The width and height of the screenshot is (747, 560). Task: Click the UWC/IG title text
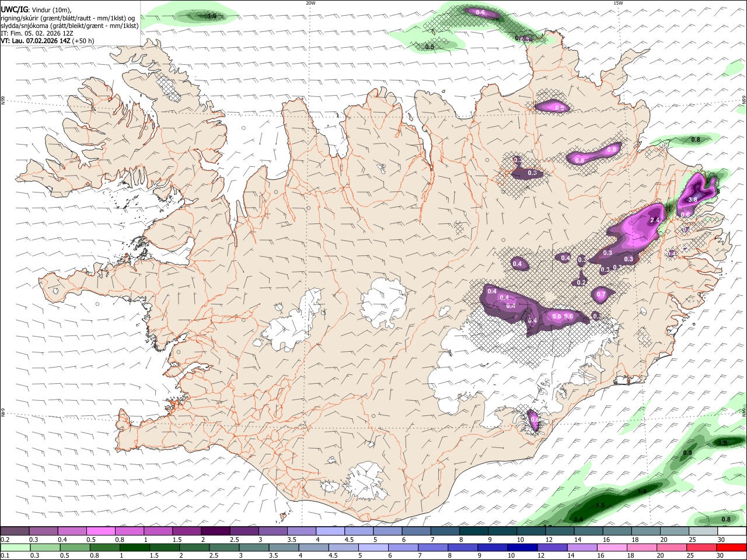14,9
